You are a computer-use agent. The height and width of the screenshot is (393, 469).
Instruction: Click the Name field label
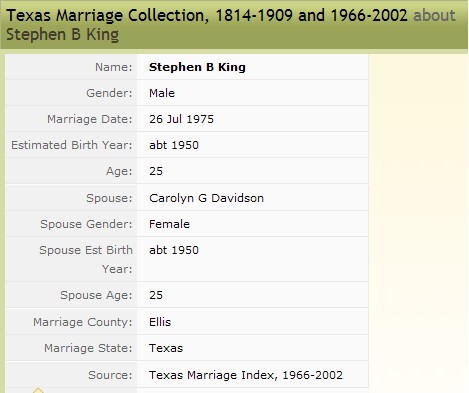click(x=114, y=67)
